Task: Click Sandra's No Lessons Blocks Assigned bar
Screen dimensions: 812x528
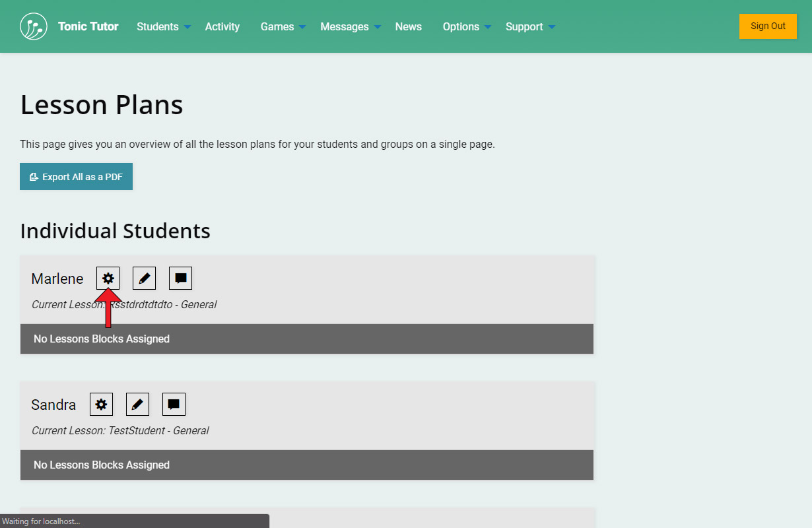Action: (307, 465)
